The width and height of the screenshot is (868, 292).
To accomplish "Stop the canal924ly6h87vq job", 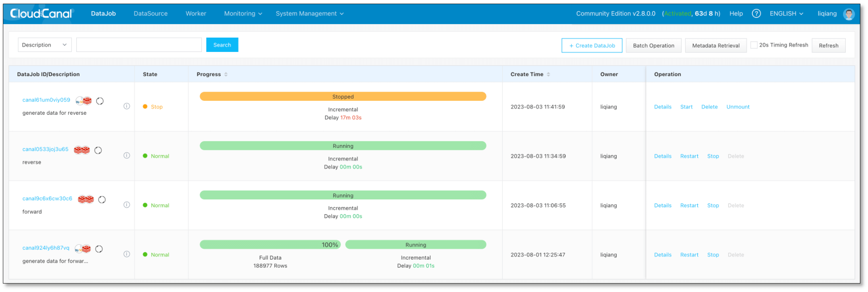I will coord(713,255).
